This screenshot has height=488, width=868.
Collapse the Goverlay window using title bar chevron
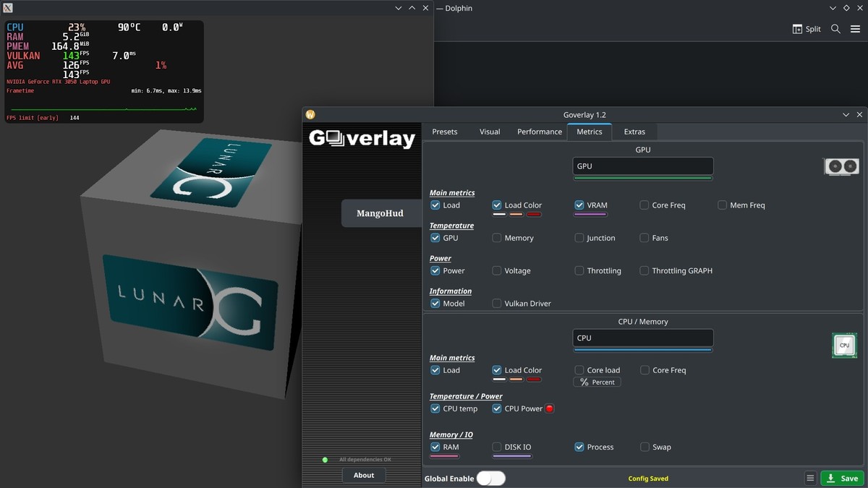(x=846, y=115)
